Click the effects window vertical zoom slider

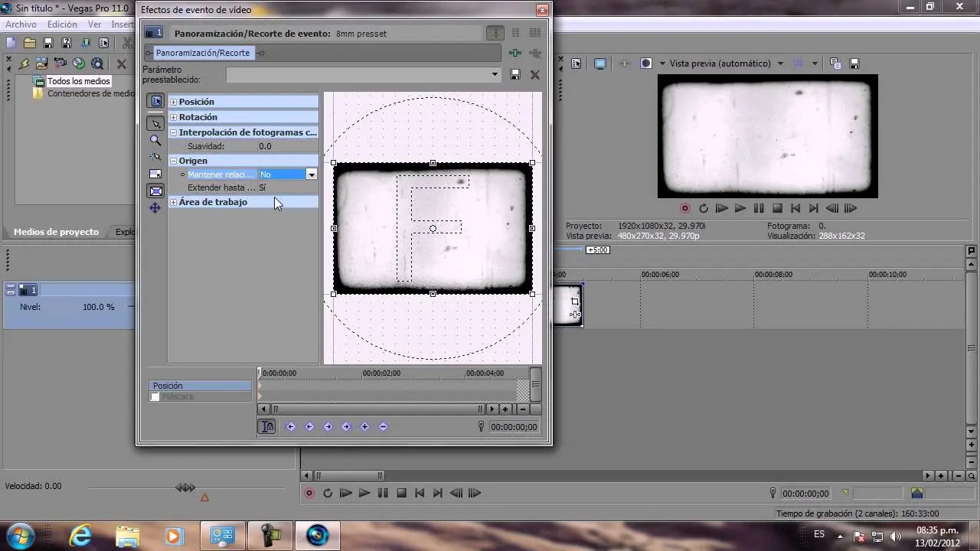(x=536, y=385)
